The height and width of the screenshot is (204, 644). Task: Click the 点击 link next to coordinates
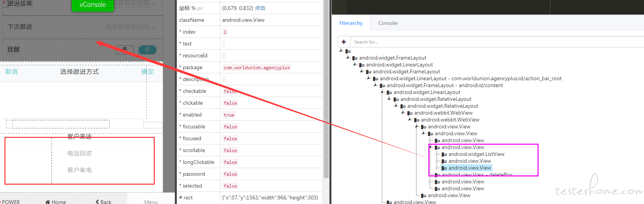coord(260,8)
